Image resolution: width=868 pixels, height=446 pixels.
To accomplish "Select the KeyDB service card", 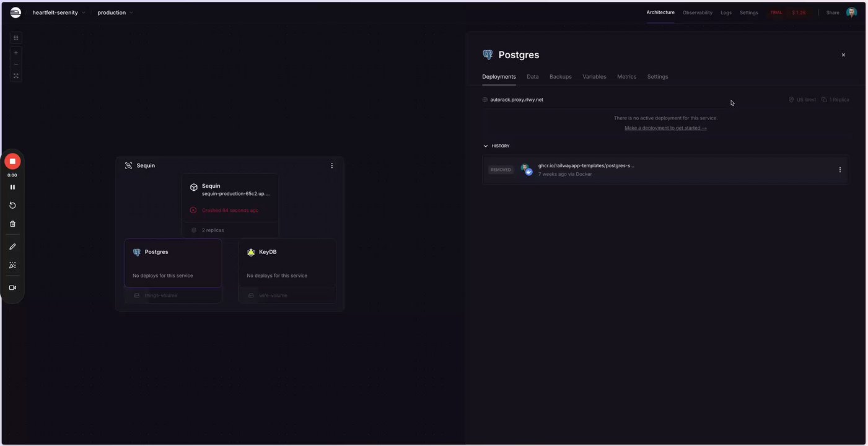I will coord(287,263).
